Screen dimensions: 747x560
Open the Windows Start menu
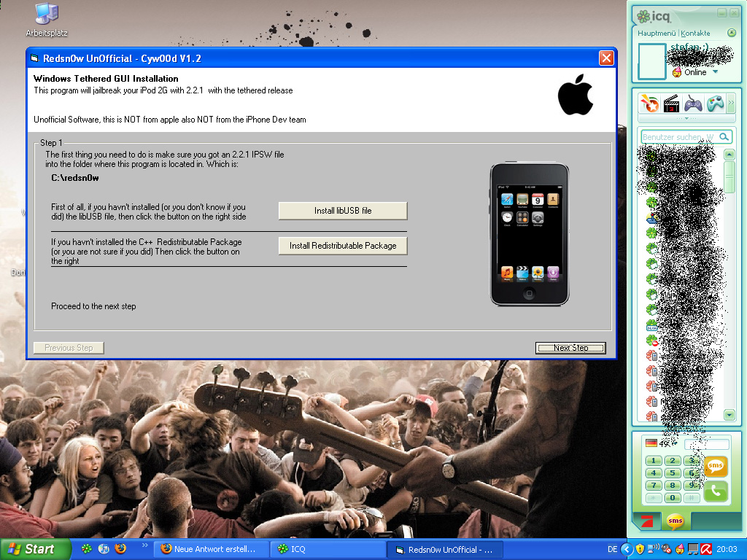35,549
